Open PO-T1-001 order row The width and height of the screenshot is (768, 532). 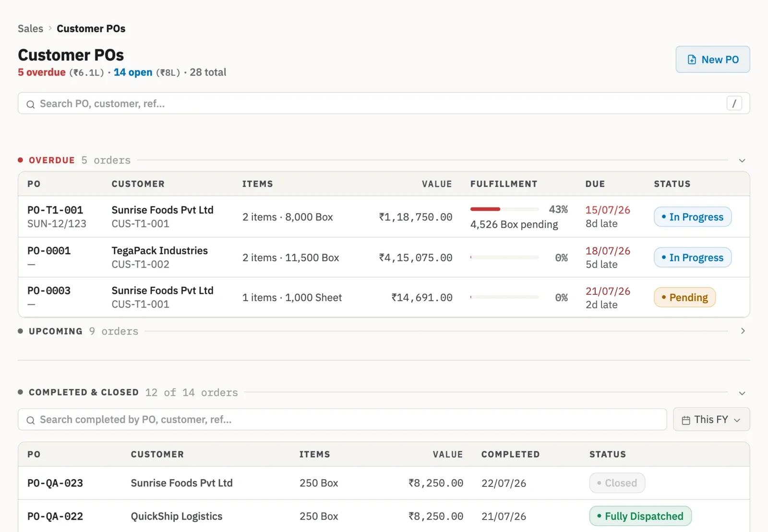(384, 217)
